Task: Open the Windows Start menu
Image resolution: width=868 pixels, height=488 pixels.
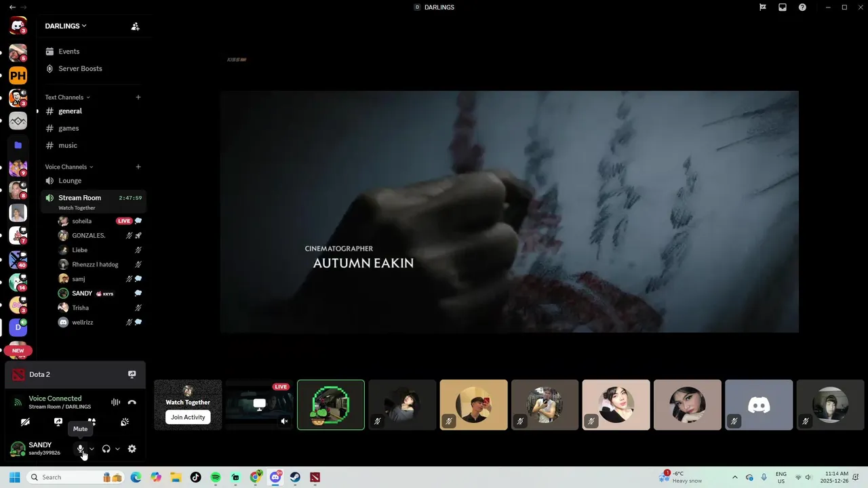Action: [14, 477]
